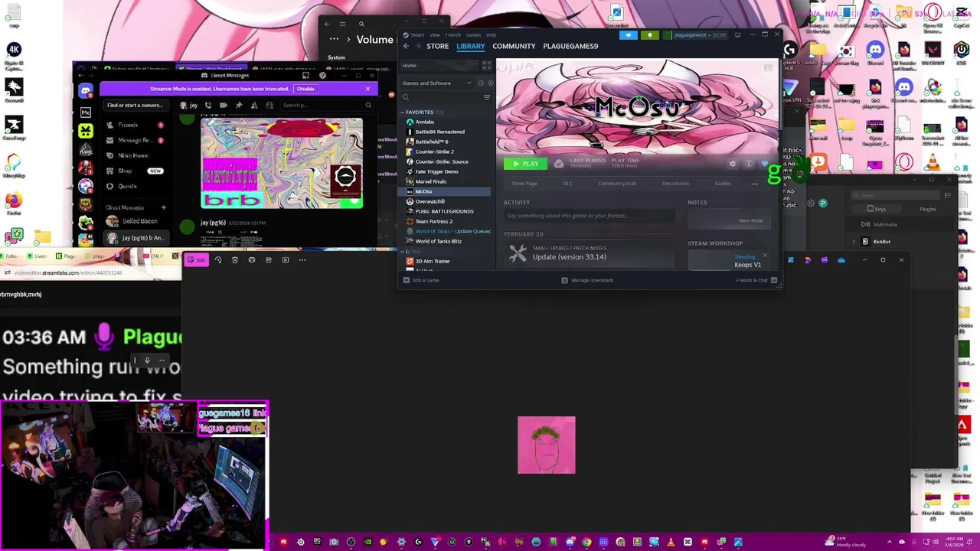
Task: Open Friends & Chat in Steam
Action: [756, 280]
